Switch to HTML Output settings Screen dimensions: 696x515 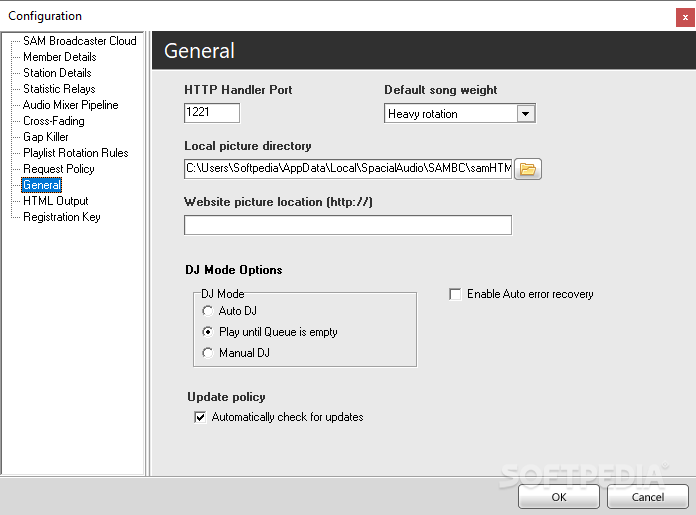(x=55, y=201)
